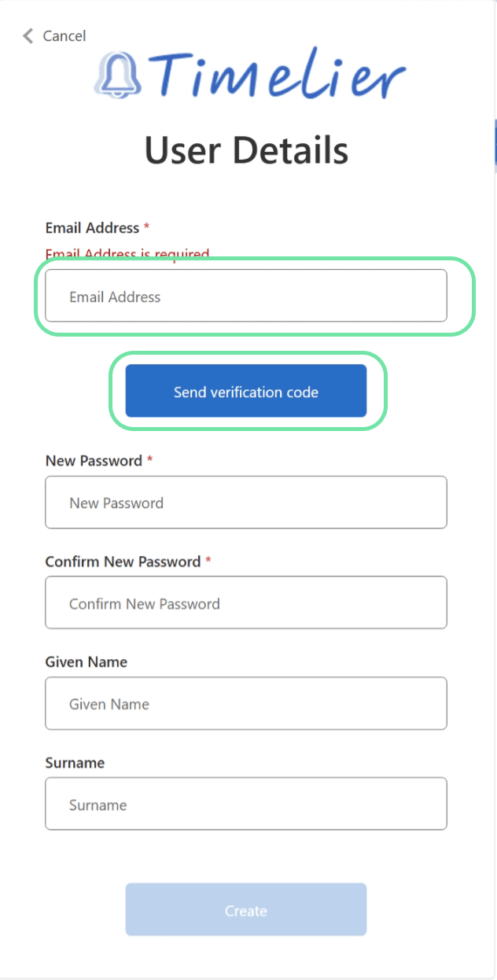The image size is (497, 980).
Task: Click the scrollbar thumb on the right edge
Action: coord(495,146)
